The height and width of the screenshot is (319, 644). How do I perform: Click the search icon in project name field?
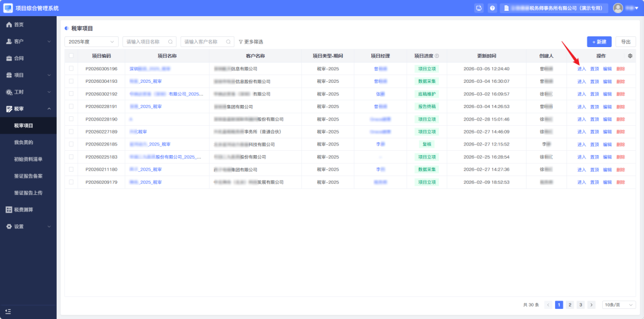pos(171,42)
